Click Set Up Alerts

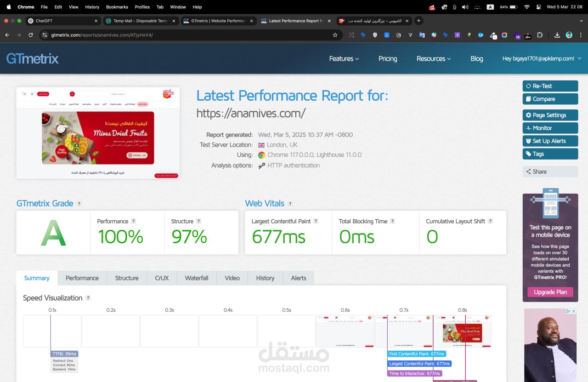[550, 141]
